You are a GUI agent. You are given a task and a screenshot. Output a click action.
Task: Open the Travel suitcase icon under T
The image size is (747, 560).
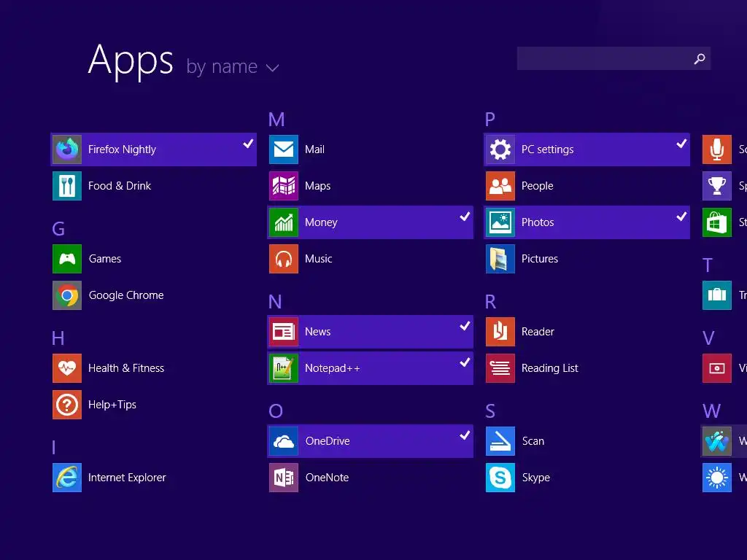[x=717, y=295]
